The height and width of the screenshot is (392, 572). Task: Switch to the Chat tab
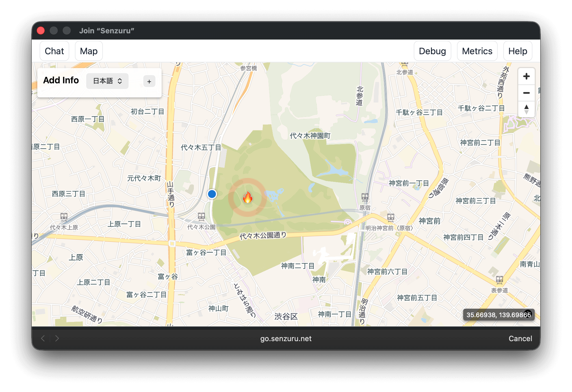point(54,51)
